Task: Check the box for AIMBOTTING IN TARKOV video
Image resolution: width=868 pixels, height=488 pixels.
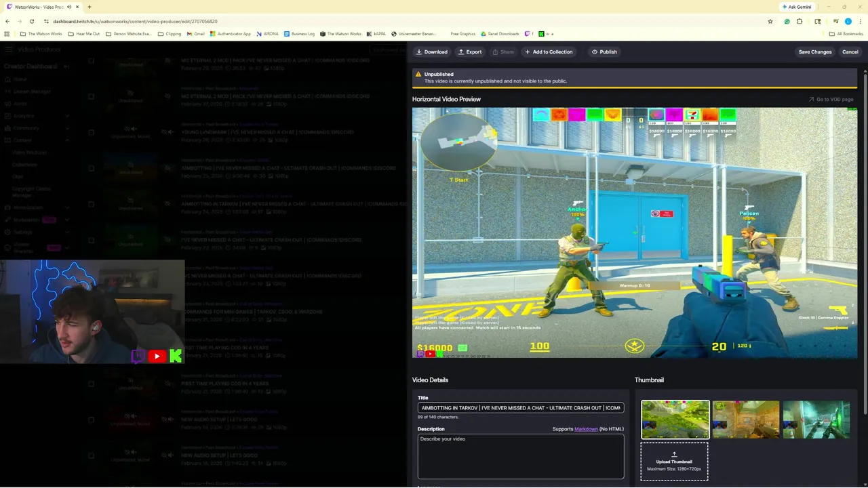Action: pyautogui.click(x=92, y=205)
